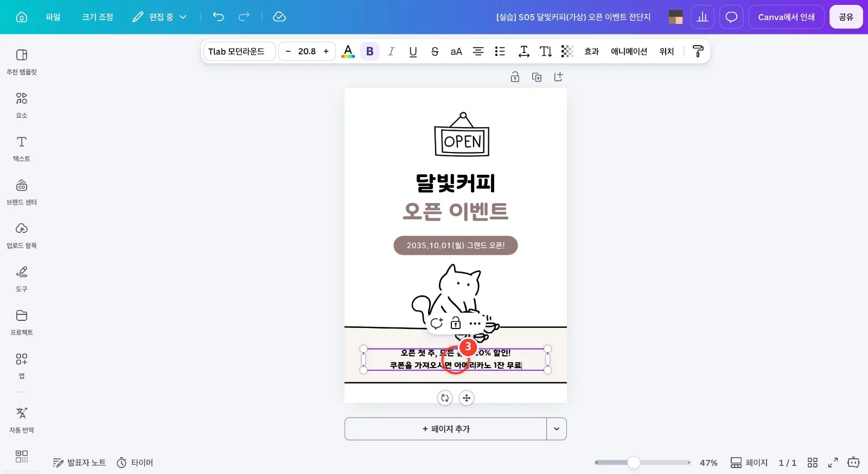Viewport: 868px width, 474px height.
Task: Click Canva에서 인쇄 button
Action: 787,17
